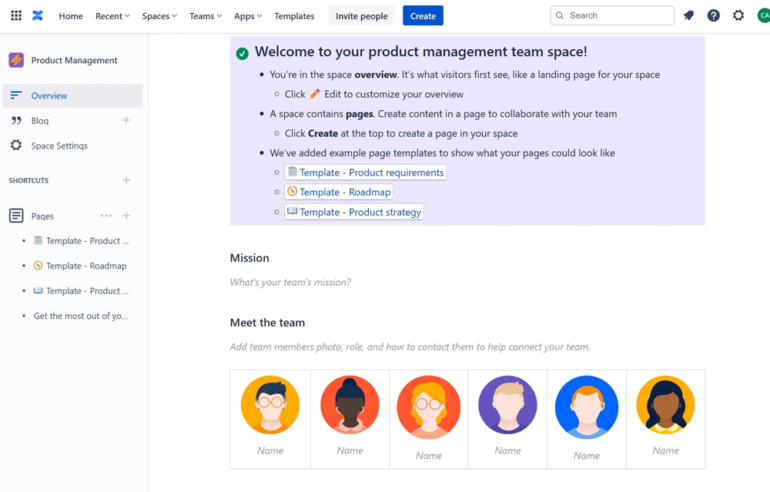770x492 pixels.
Task: Open the settings gear icon in header
Action: (x=738, y=16)
